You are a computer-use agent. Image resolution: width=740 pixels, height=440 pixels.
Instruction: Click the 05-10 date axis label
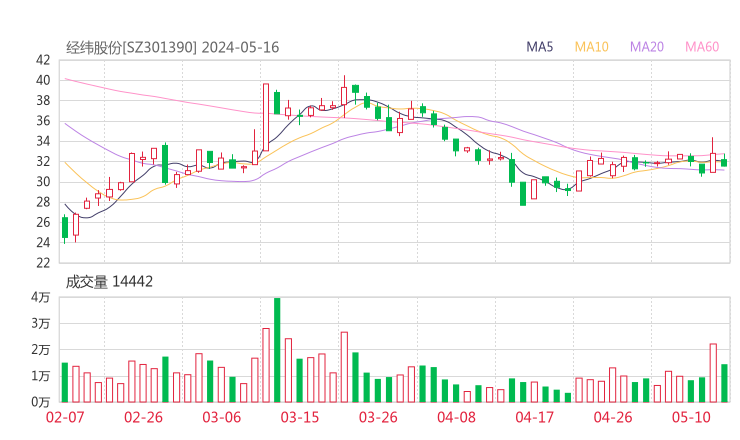coord(691,417)
